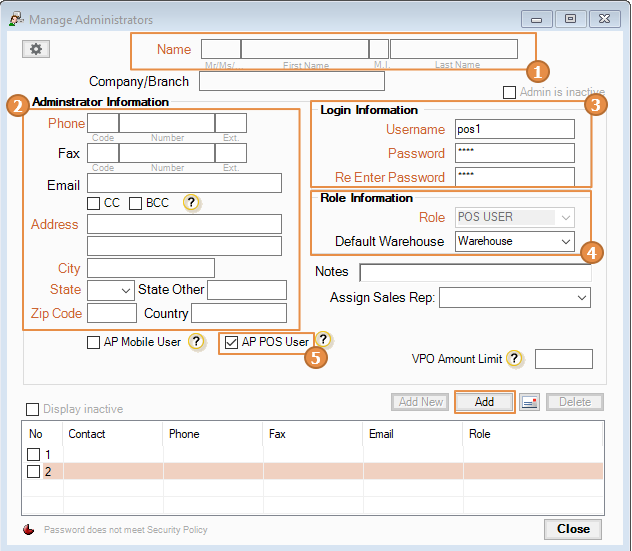
Task: Open help for AP Mobile User
Action: [197, 342]
